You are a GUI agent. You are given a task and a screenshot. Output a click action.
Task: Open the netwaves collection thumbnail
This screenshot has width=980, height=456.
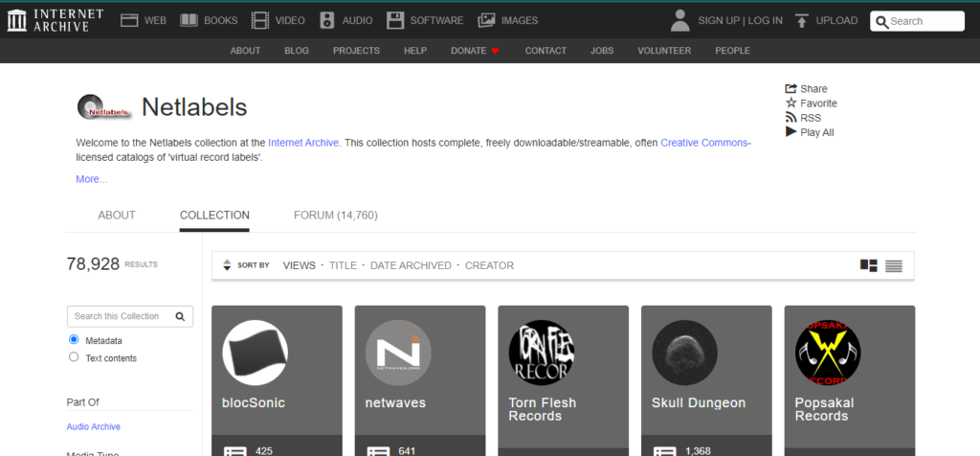pyautogui.click(x=398, y=353)
